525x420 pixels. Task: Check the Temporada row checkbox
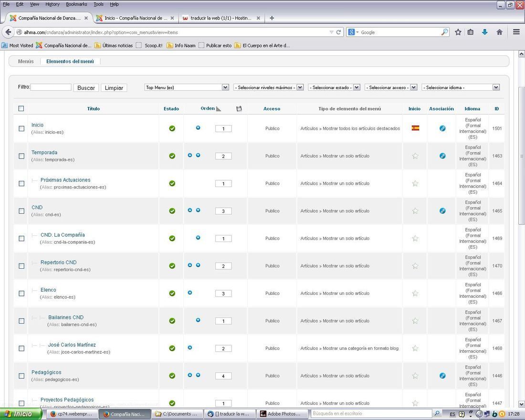pos(21,156)
